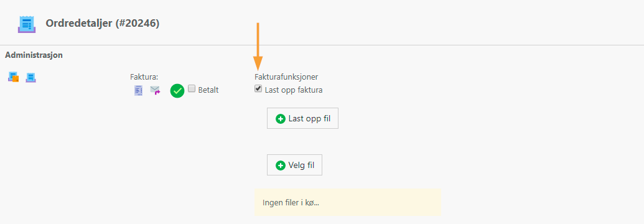Uncheck the Last opp faktura checkbox
Screen dimensions: 644x224
(258, 88)
